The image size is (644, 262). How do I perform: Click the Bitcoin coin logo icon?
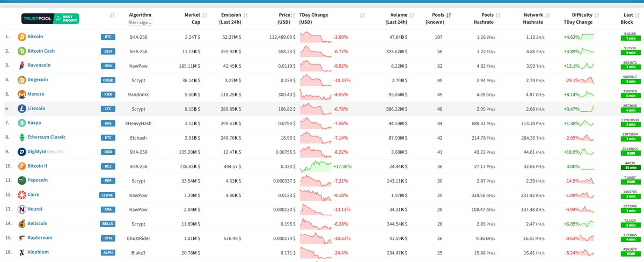click(22, 37)
